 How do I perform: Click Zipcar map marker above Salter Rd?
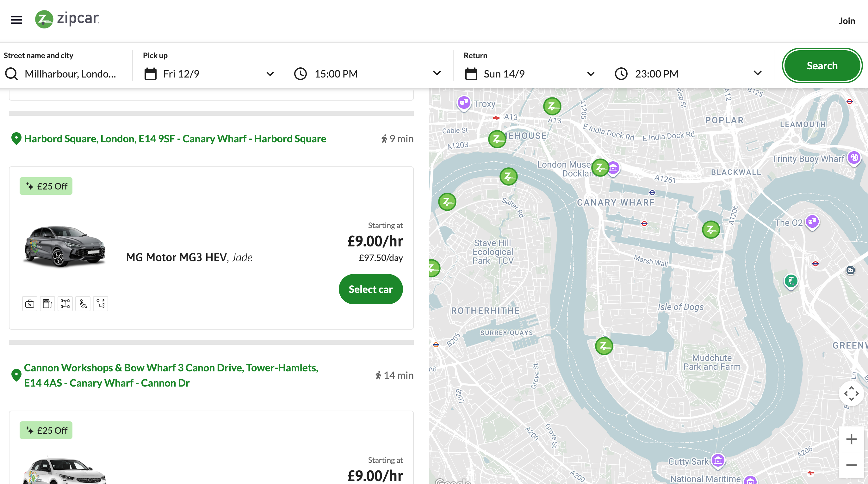click(x=508, y=176)
